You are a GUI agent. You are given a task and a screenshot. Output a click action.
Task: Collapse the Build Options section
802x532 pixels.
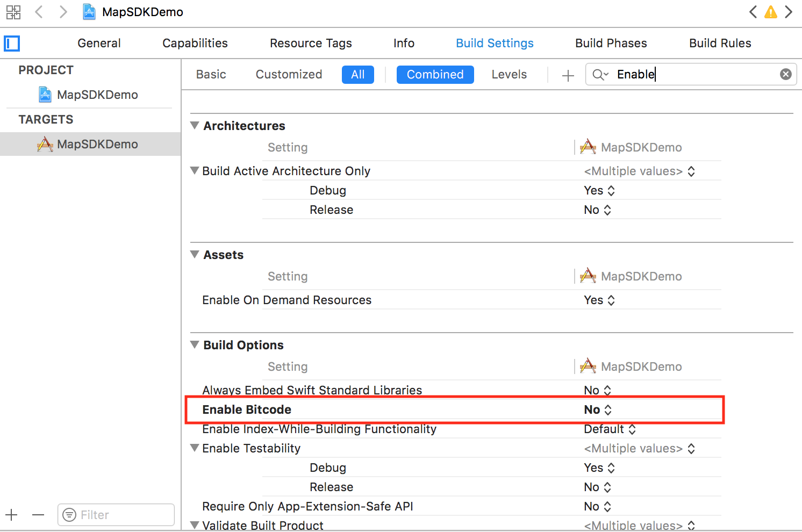195,344
